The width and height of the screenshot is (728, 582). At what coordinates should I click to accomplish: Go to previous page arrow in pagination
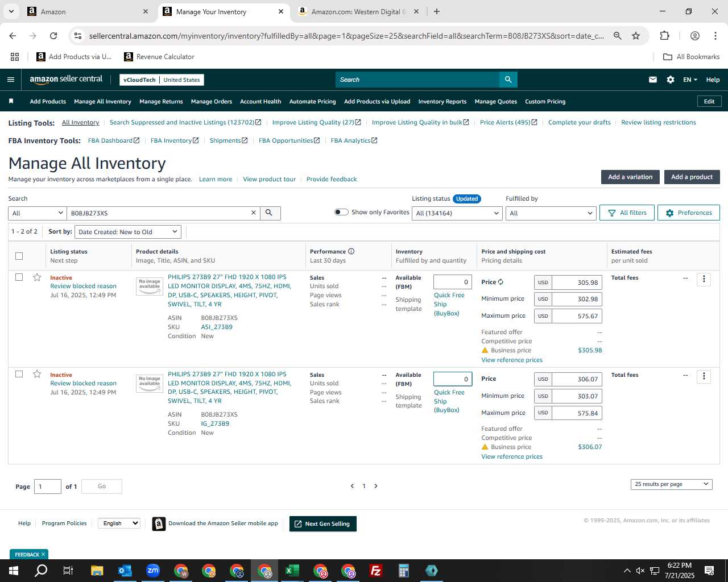point(352,486)
